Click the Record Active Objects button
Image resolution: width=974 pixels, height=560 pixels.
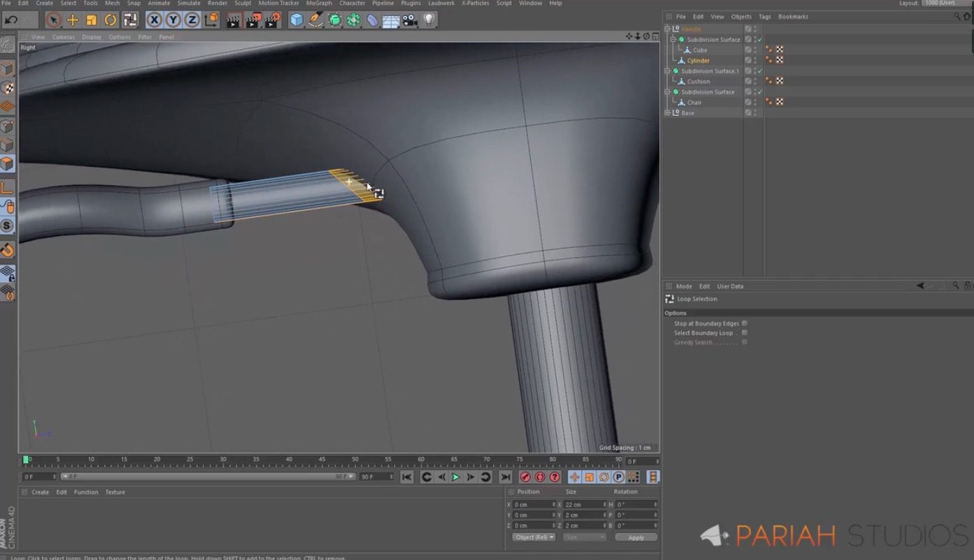click(525, 477)
